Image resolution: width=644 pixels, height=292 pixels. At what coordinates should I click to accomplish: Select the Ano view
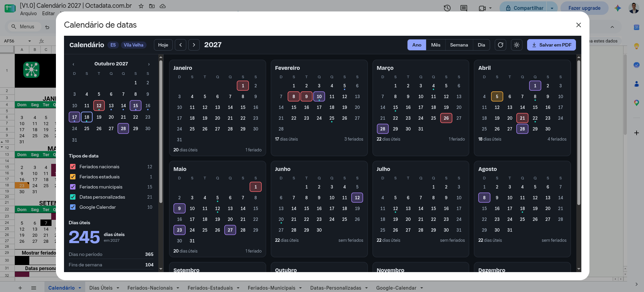pos(417,45)
